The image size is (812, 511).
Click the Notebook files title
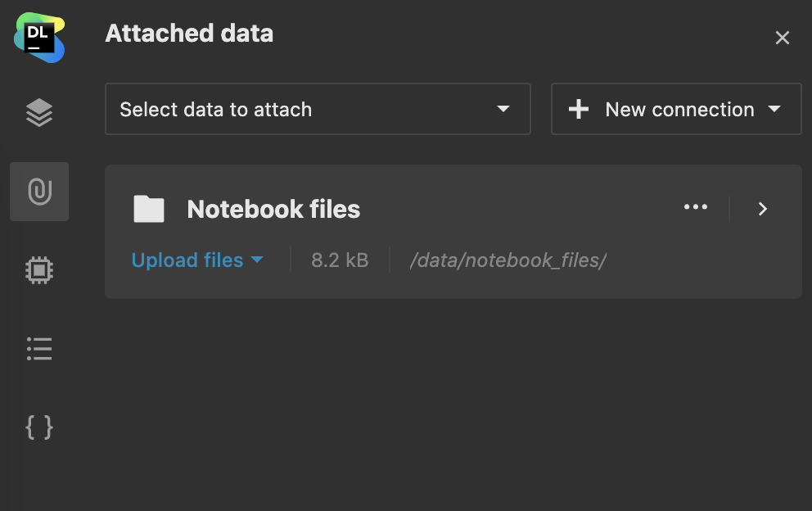pyautogui.click(x=273, y=210)
